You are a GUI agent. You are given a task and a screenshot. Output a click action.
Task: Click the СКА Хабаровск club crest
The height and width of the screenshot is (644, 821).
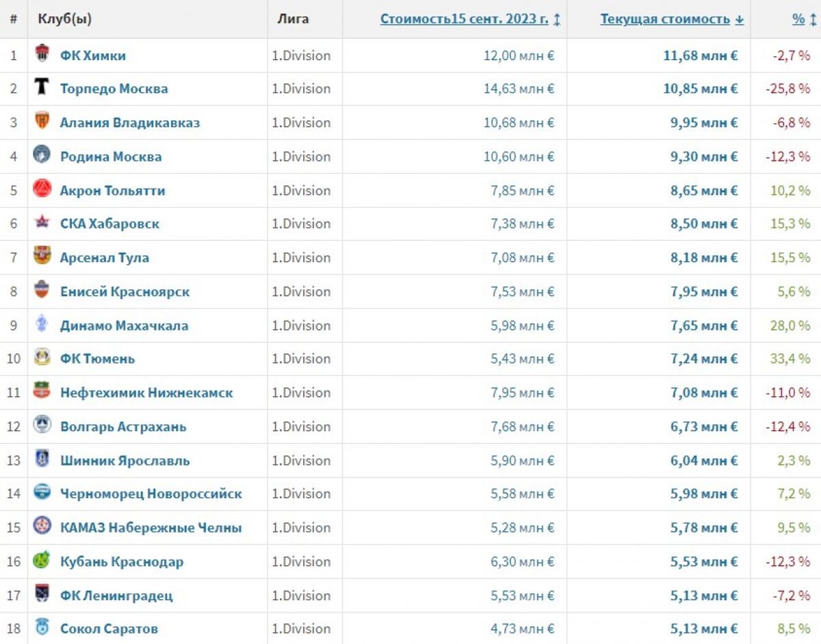pos(42,222)
